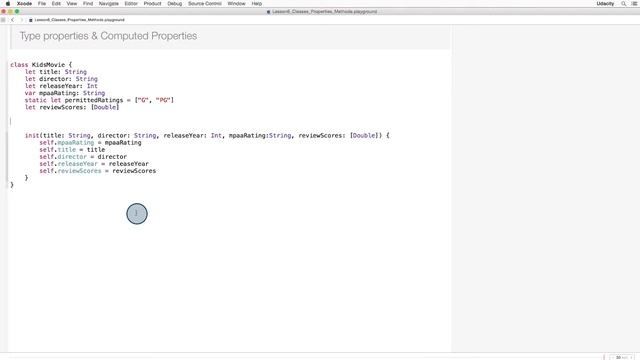Screen dimensions: 640x360
Task: Open the Help menu
Action: tap(257, 3)
